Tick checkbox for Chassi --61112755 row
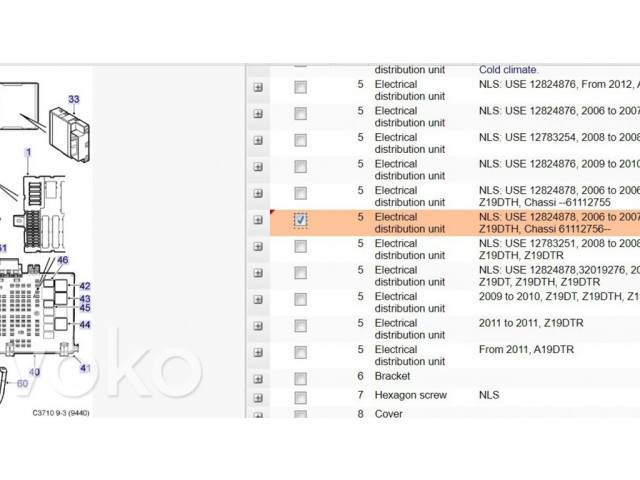Screen dimensions: 640x480 (x=300, y=193)
